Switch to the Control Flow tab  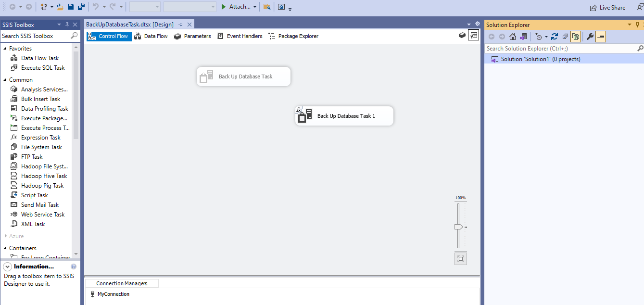pyautogui.click(x=109, y=36)
